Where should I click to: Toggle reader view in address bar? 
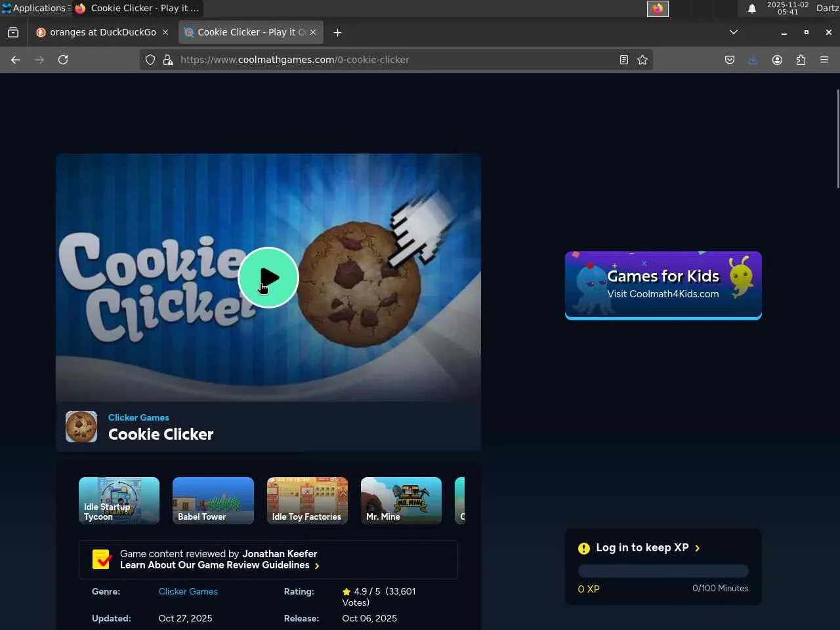624,60
